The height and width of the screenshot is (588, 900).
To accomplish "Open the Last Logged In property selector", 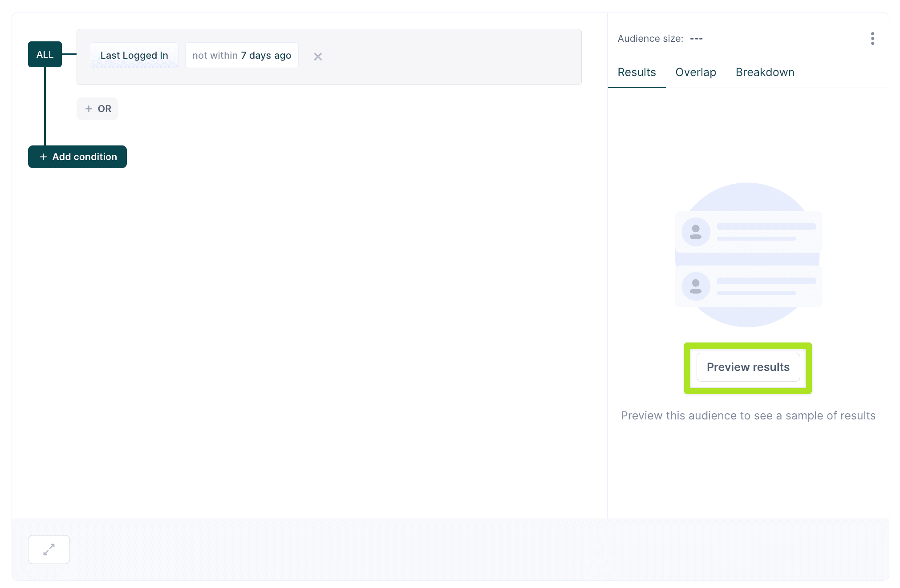I will click(134, 56).
